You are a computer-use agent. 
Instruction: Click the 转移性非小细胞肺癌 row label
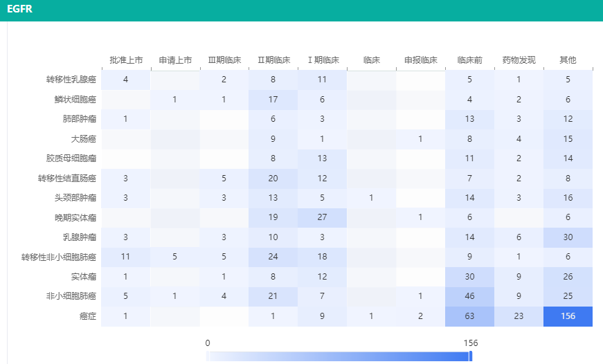pyautogui.click(x=58, y=257)
